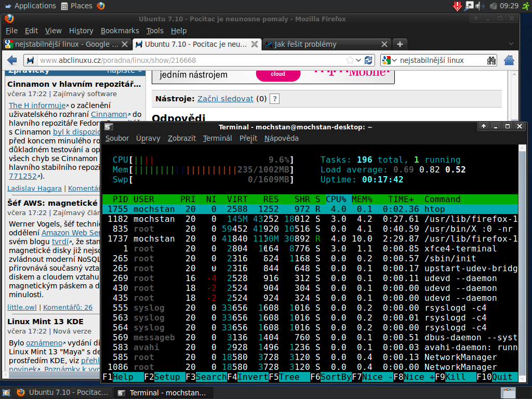This screenshot has height=399, width=532.
Task: Expand the URL history dropdown arrow
Action: click(x=358, y=60)
